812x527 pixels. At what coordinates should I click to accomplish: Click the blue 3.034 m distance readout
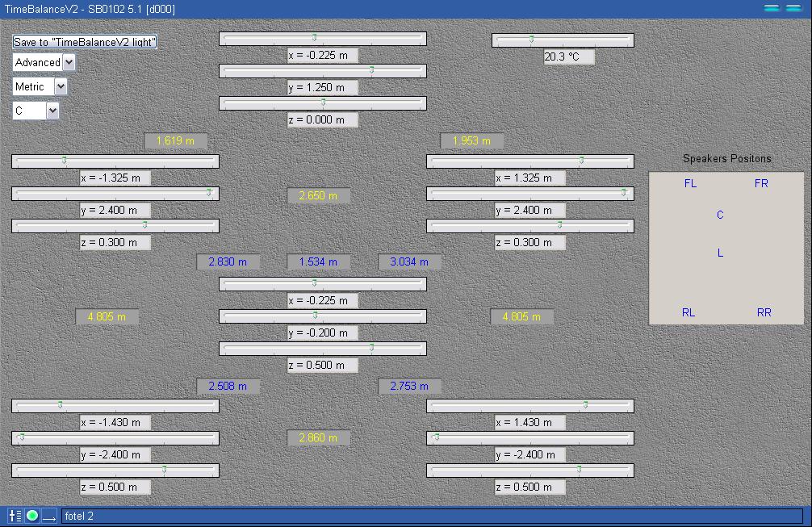(x=409, y=262)
